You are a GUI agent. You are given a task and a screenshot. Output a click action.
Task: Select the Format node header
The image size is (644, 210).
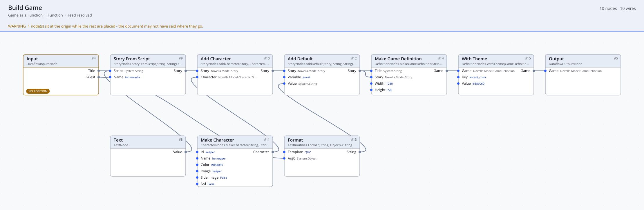(x=322, y=142)
